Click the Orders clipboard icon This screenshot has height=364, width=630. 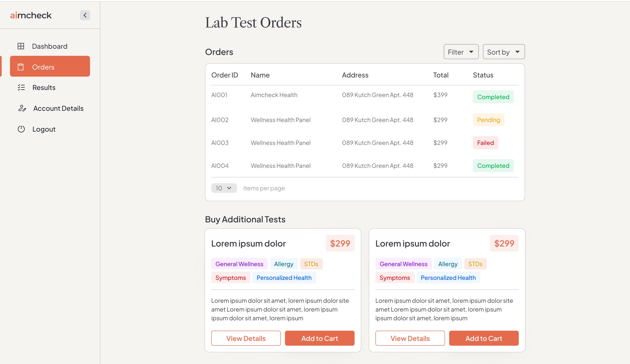(x=20, y=67)
